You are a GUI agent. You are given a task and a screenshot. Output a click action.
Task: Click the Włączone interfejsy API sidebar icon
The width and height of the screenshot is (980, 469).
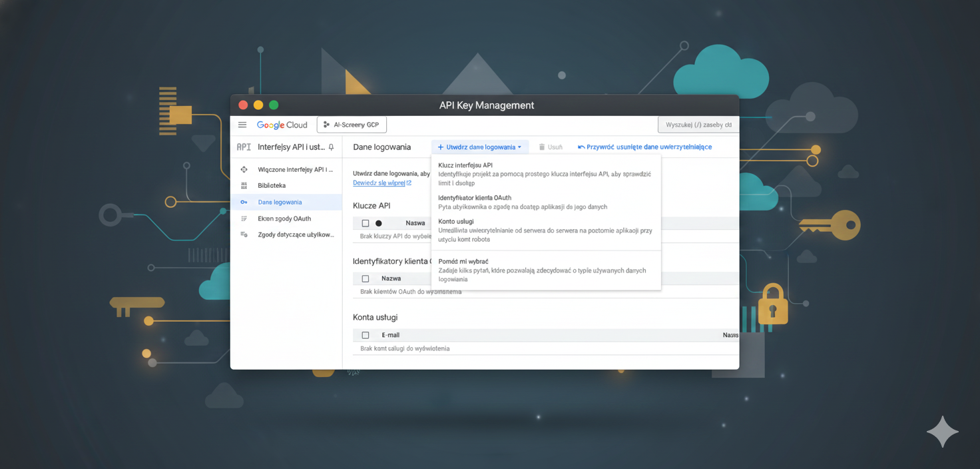[244, 170]
